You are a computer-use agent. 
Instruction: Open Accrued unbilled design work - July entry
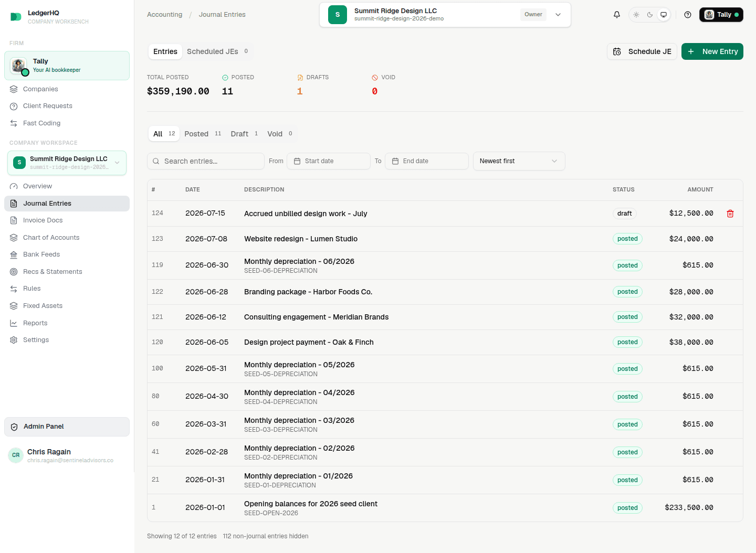click(445, 214)
